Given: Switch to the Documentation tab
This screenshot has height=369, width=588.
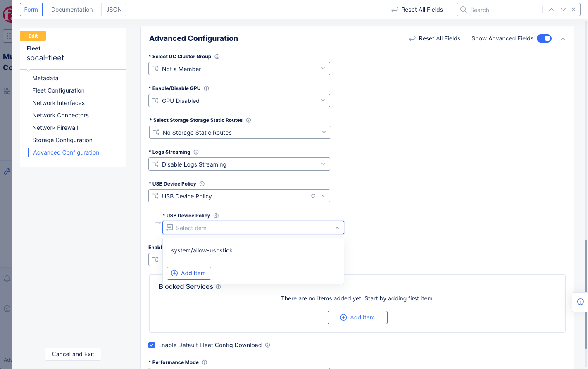Looking at the screenshot, I should coord(72,10).
